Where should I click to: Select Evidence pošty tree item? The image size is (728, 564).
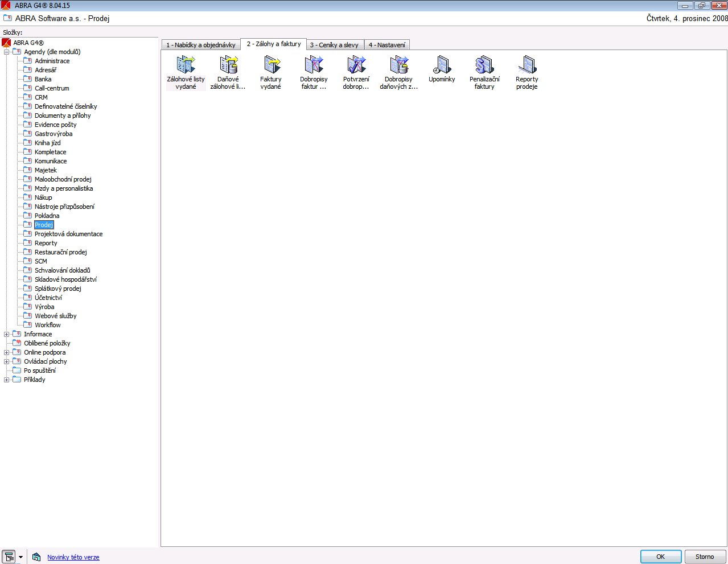[56, 125]
